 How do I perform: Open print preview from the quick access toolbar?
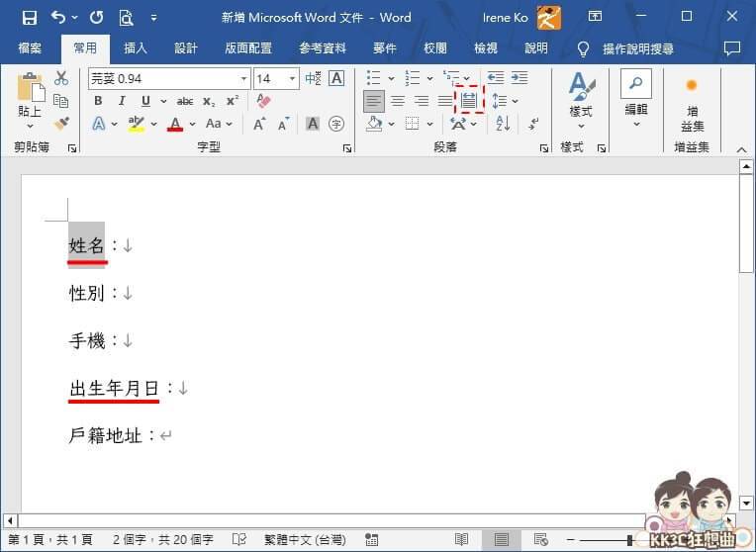tap(126, 18)
